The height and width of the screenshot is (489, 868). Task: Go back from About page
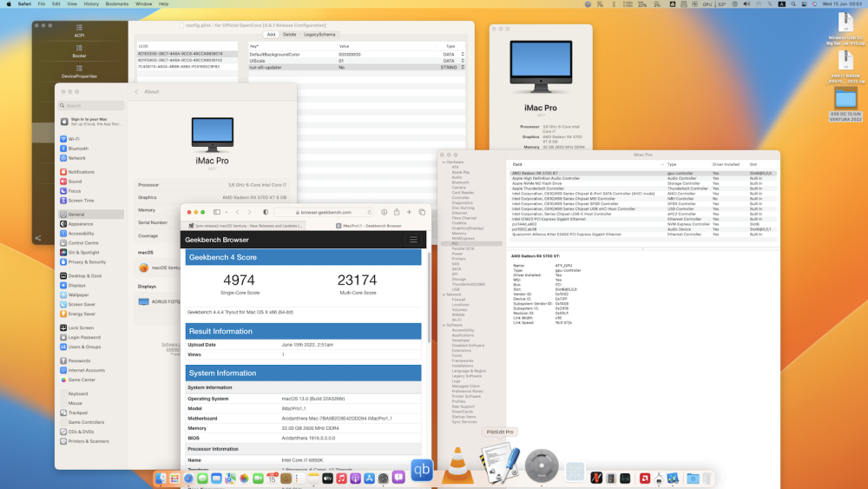[137, 91]
